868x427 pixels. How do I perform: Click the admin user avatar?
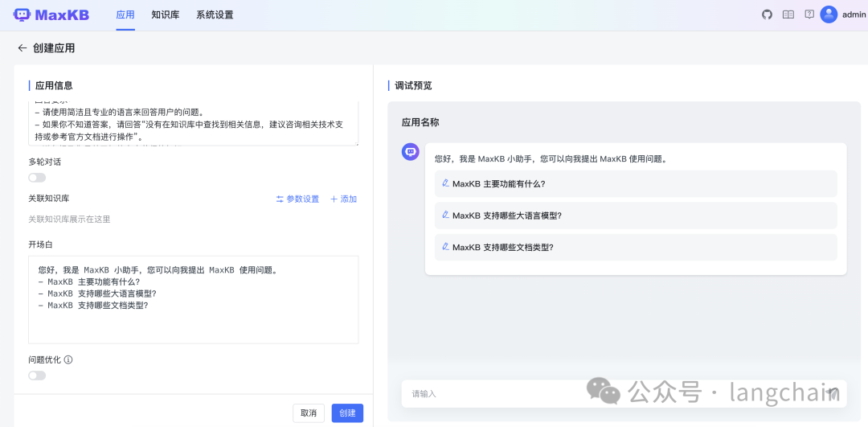click(x=829, y=15)
